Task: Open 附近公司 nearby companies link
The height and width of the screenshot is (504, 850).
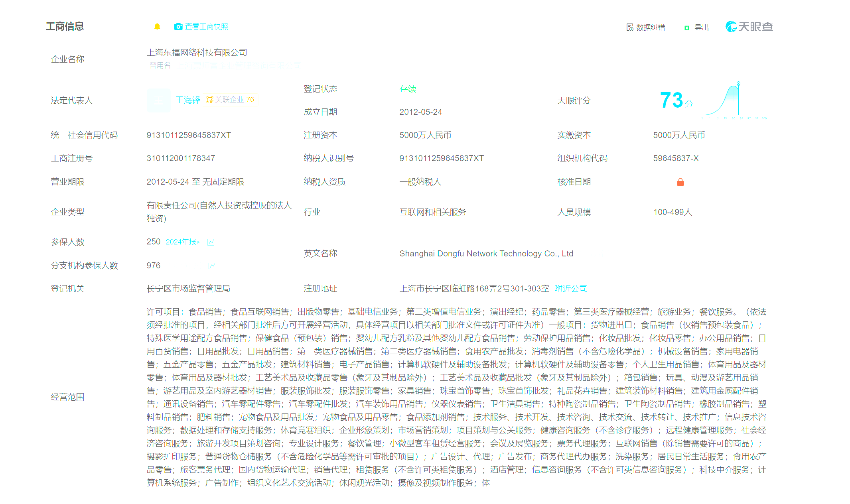Action: point(571,289)
